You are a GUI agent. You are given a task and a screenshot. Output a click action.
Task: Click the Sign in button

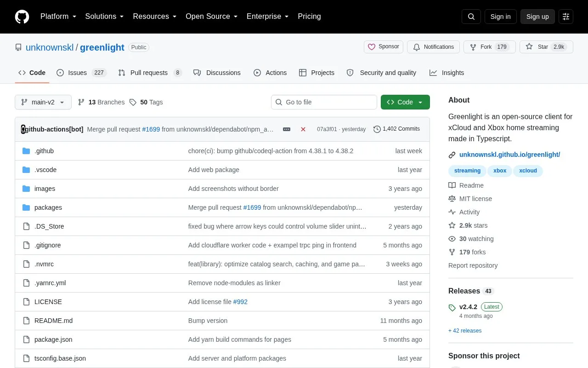point(500,17)
